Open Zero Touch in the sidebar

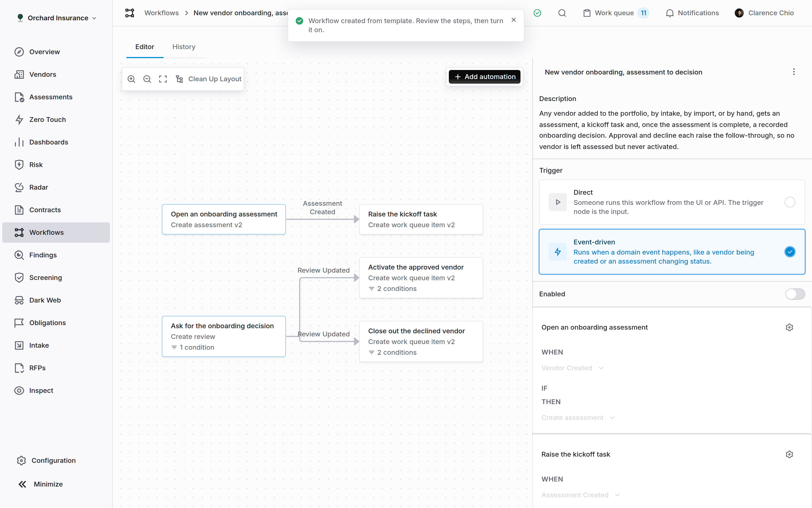tap(56, 120)
